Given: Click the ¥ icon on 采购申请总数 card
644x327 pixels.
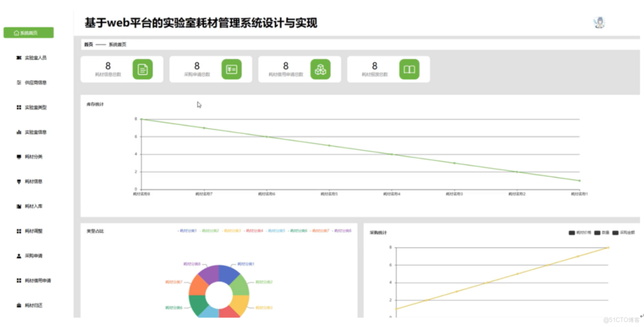Looking at the screenshot, I should tap(232, 69).
